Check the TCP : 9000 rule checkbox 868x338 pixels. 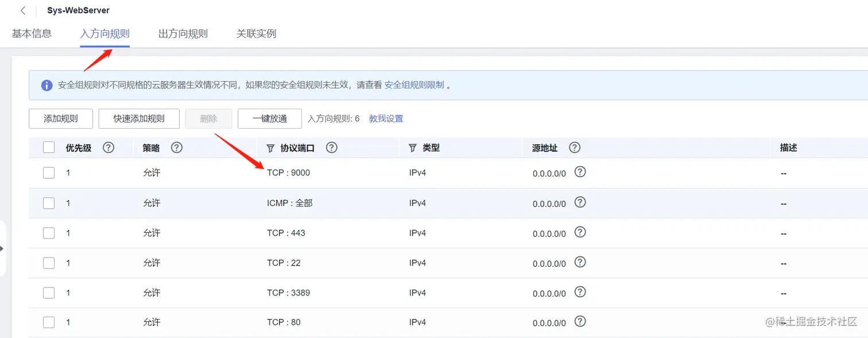(x=49, y=172)
